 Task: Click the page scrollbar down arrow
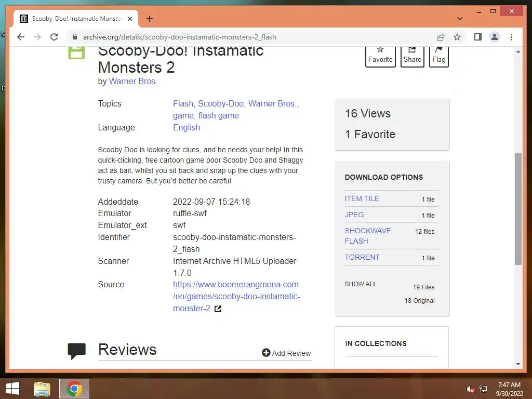(x=518, y=364)
